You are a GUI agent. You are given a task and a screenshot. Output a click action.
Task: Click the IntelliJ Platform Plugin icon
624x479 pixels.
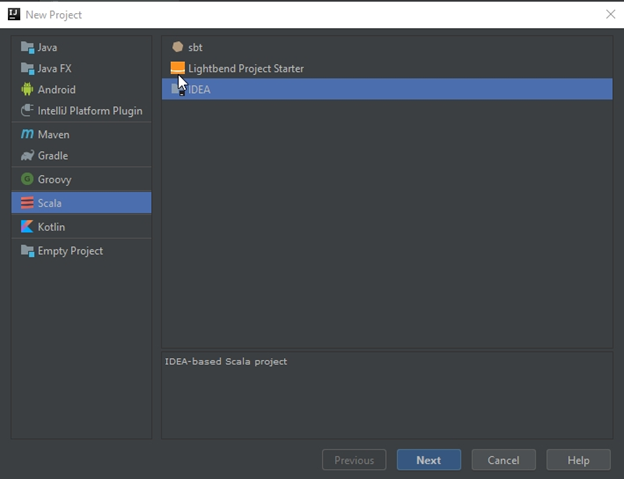pos(27,110)
